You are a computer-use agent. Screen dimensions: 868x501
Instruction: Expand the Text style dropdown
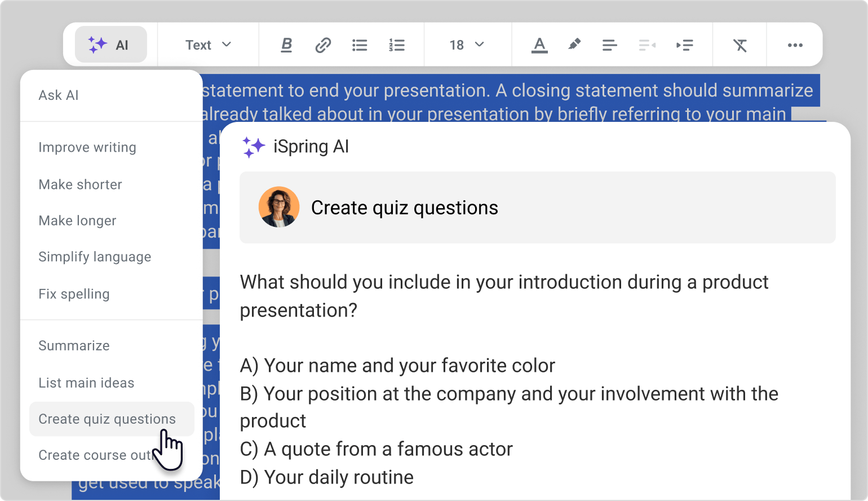tap(208, 45)
